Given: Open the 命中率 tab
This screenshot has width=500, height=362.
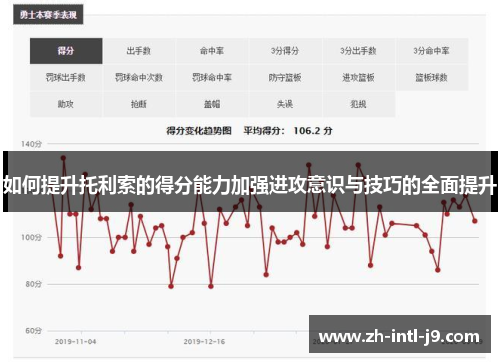Looking at the screenshot, I should [x=212, y=51].
